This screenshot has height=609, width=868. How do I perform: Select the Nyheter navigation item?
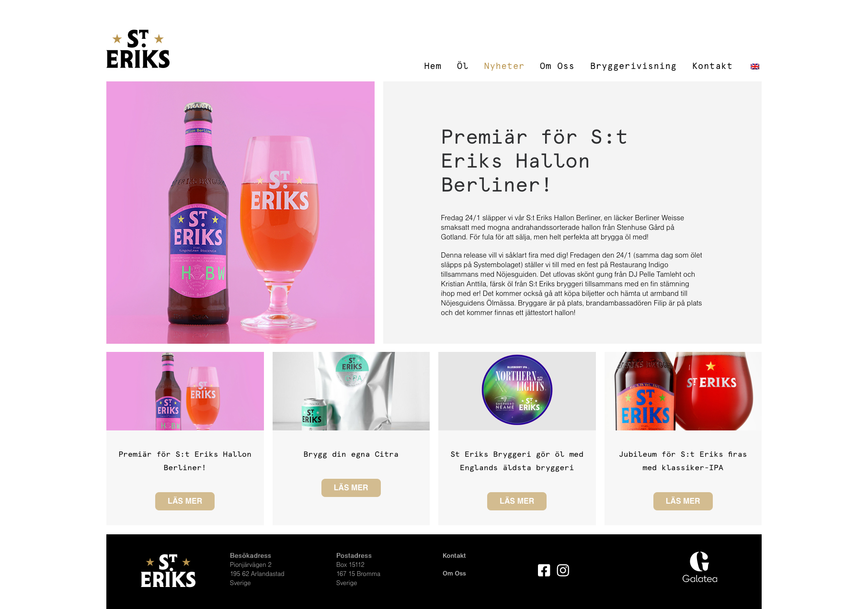pyautogui.click(x=504, y=66)
